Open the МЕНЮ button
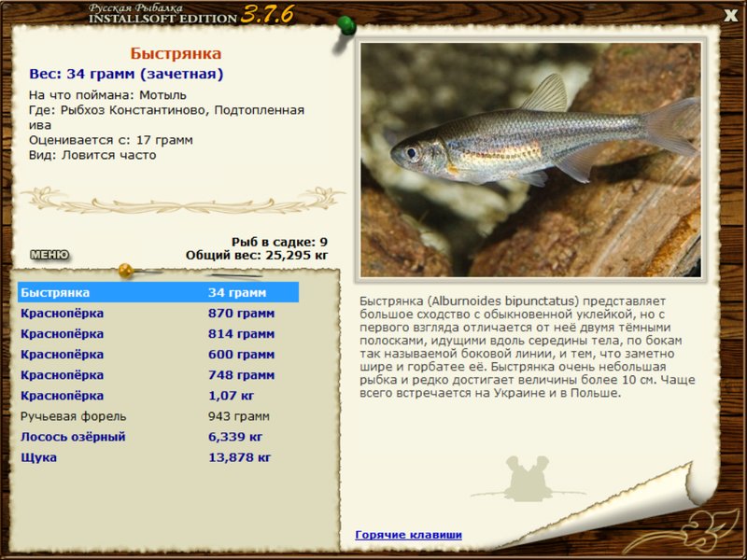The height and width of the screenshot is (560, 747). 49,255
